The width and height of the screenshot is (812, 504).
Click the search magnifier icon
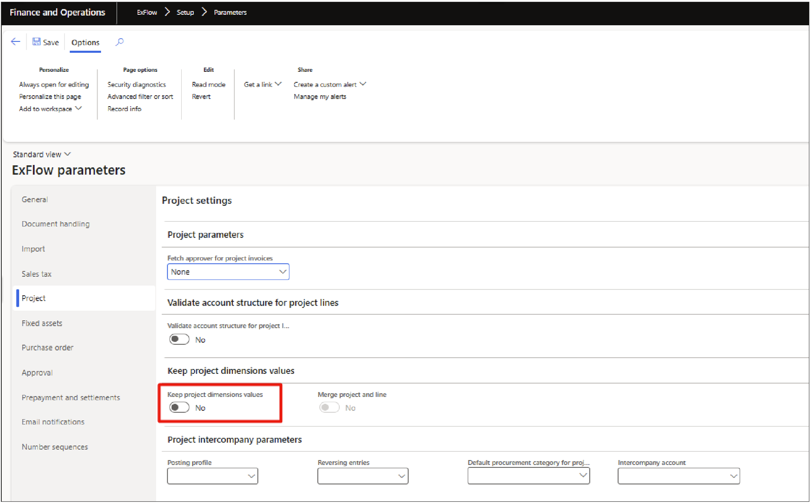119,42
